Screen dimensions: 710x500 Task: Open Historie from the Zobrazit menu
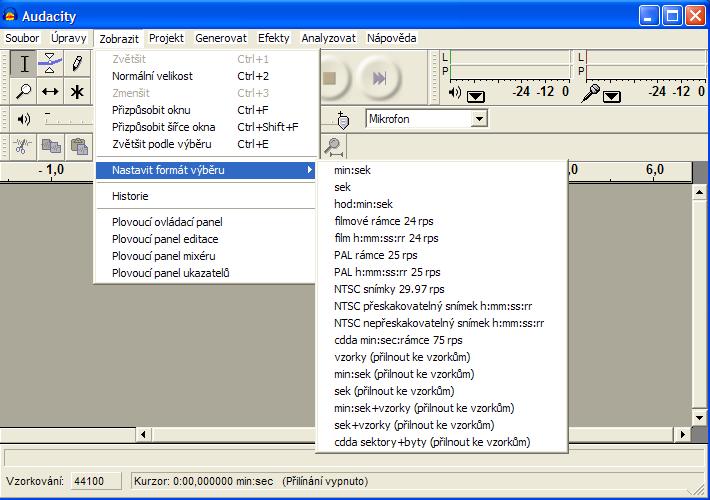point(130,196)
